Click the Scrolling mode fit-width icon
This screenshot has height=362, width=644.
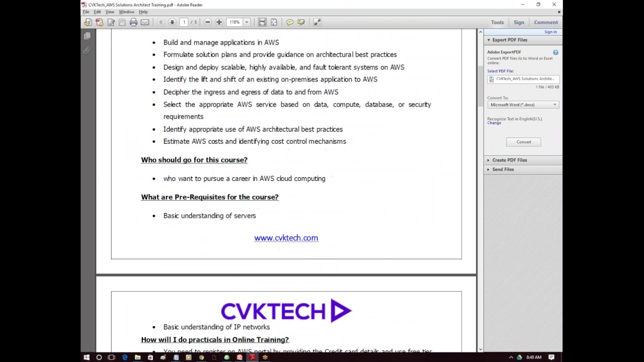pos(262,22)
